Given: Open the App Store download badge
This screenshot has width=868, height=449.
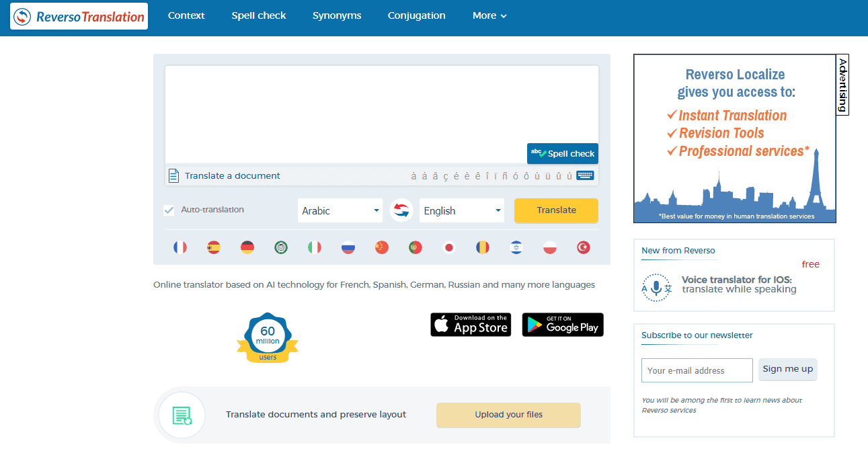Looking at the screenshot, I should (x=471, y=325).
